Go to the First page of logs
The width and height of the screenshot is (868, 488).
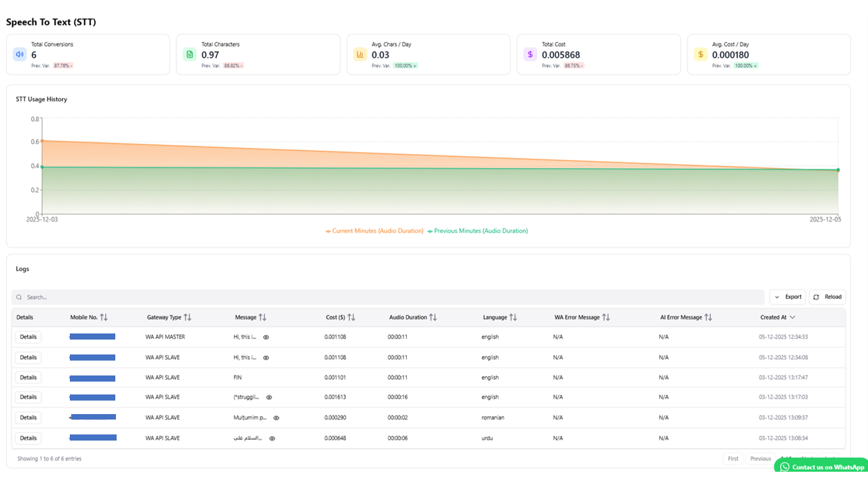[x=733, y=459]
